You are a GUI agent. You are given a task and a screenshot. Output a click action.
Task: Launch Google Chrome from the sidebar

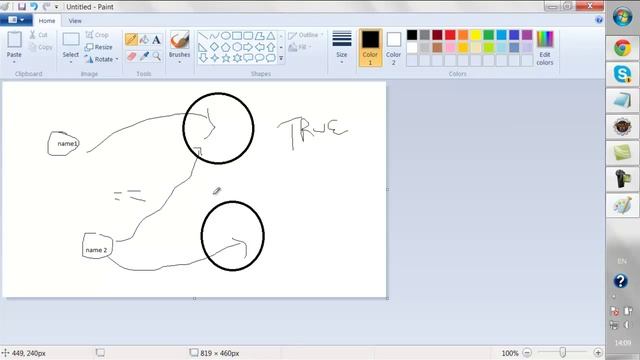tap(622, 48)
